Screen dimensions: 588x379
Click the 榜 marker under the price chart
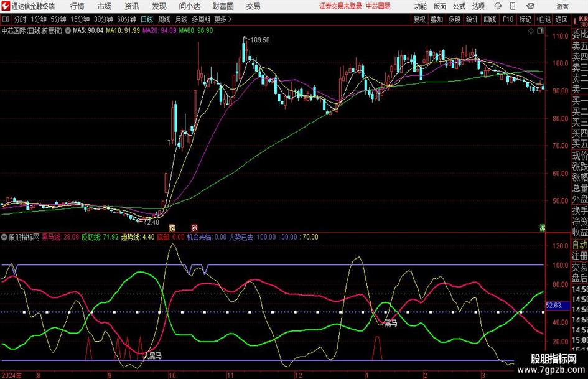pos(172,227)
